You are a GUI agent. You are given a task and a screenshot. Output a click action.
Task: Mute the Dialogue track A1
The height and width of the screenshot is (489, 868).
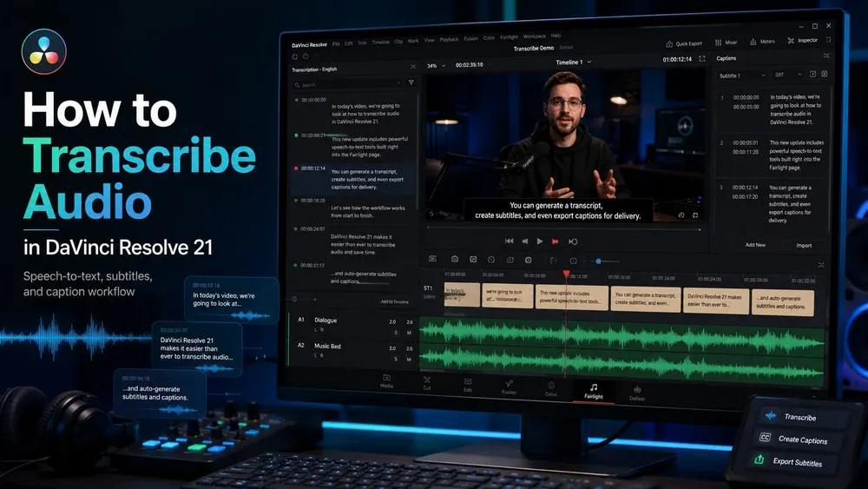click(x=409, y=333)
